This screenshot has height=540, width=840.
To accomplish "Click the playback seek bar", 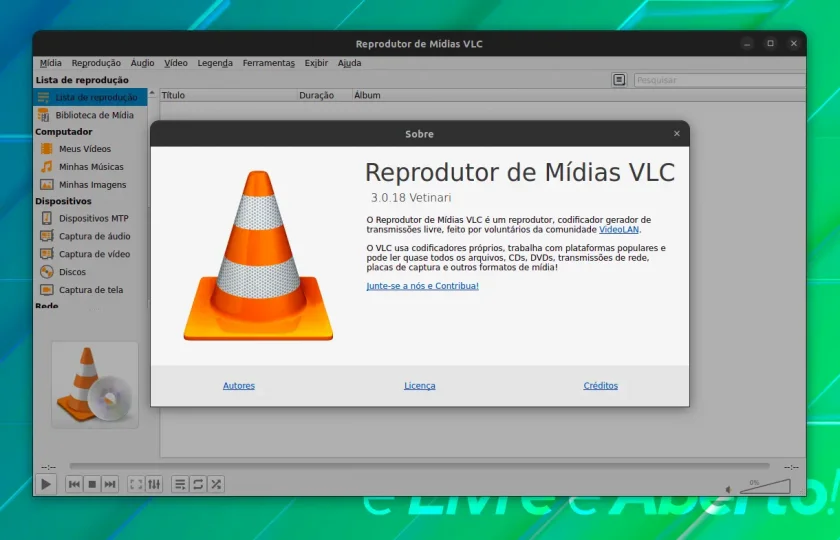I will (419, 467).
